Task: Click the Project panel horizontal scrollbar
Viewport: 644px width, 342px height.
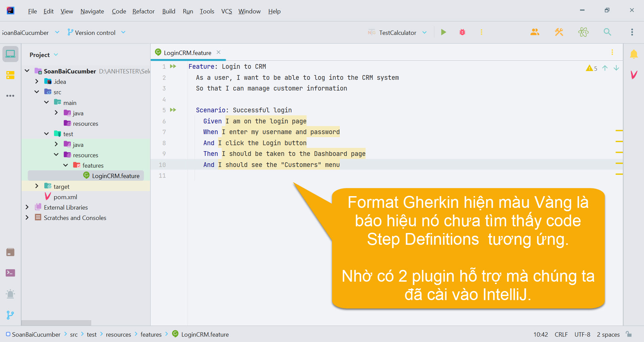Action: click(x=56, y=323)
